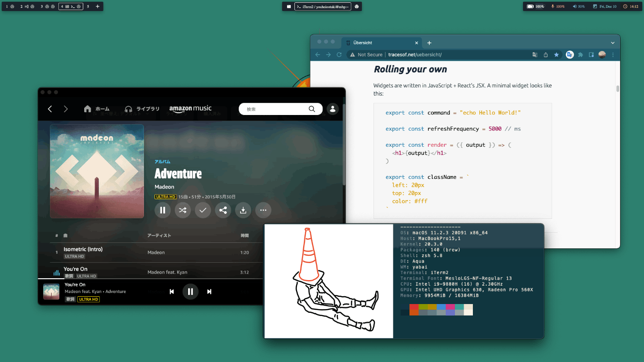Screen dimensions: 644x362
Task: Click the clock showing 14:12
Action: pyautogui.click(x=632, y=6)
